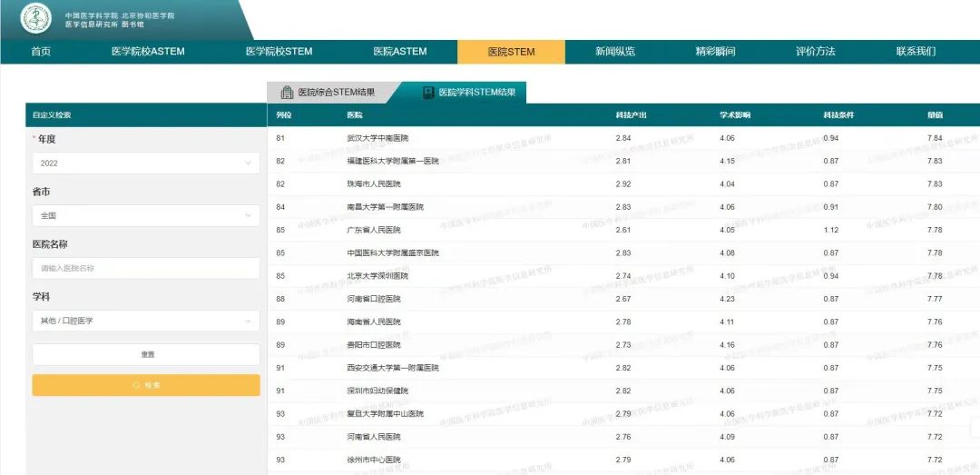This screenshot has height=475, width=980.
Task: Select the row 复旦大学附属中山医院
Action: point(623,413)
